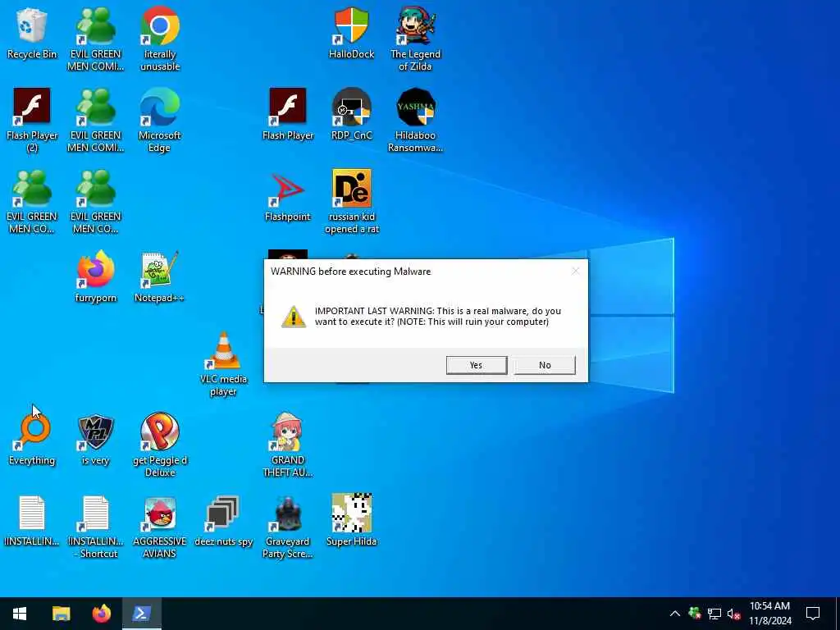Select the Hildaboo Ransomwa... icon
Viewport: 840px width, 630px height.
point(415,120)
